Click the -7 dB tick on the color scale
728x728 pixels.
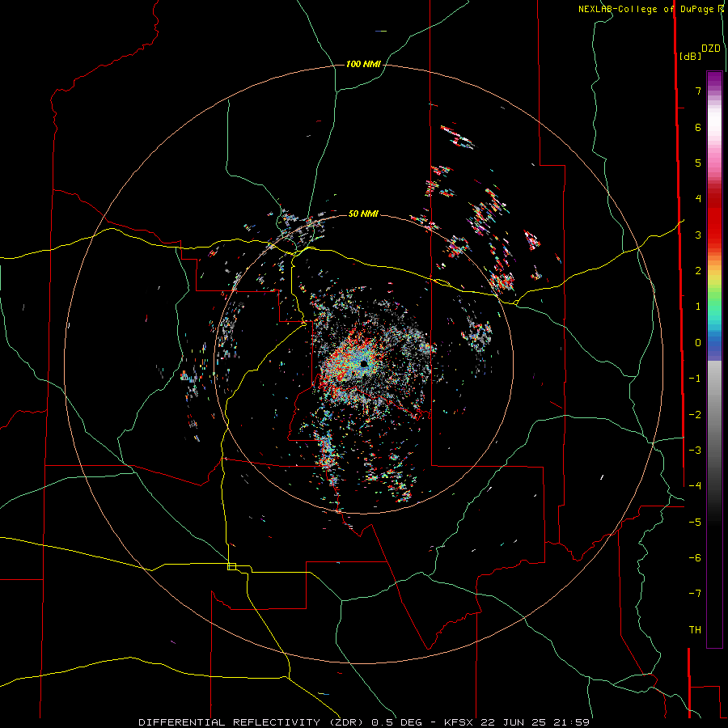pos(695,594)
